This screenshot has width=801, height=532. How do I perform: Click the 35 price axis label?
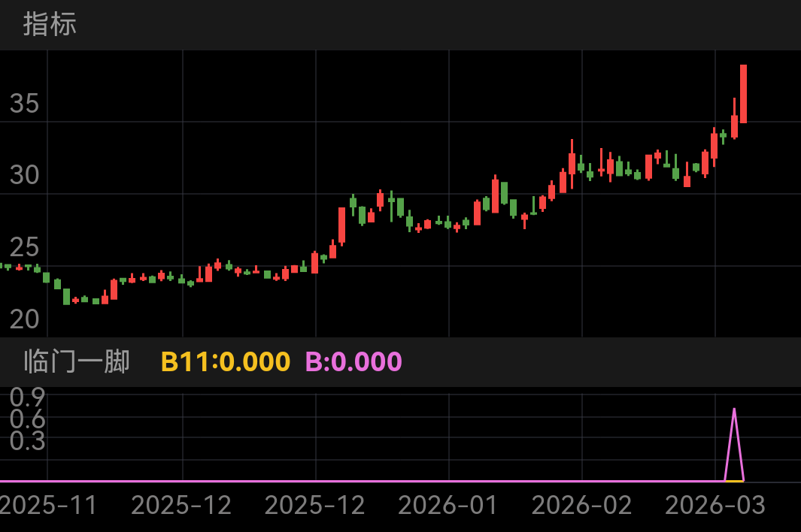pyautogui.click(x=24, y=104)
